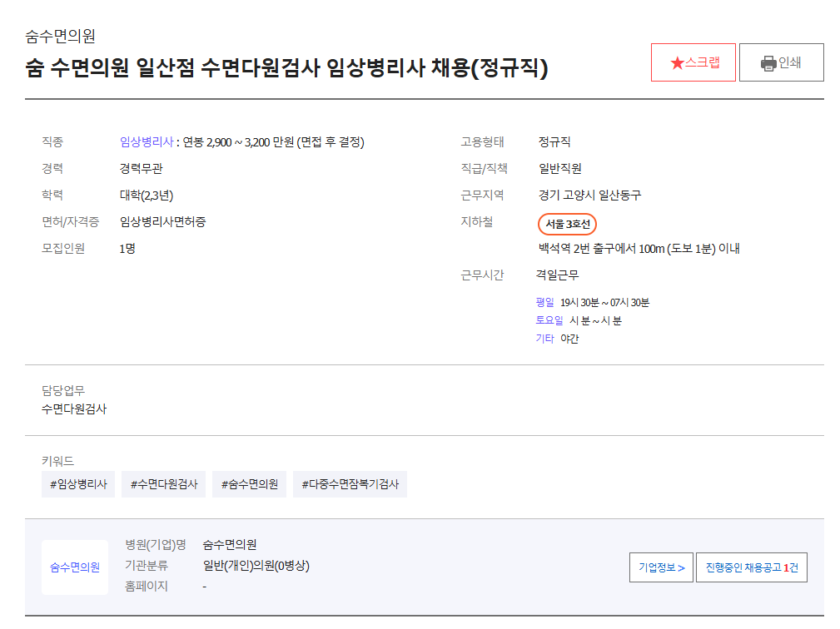Image resolution: width=840 pixels, height=629 pixels.
Task: Click the hospital name value 숨수면의원
Action: click(229, 545)
